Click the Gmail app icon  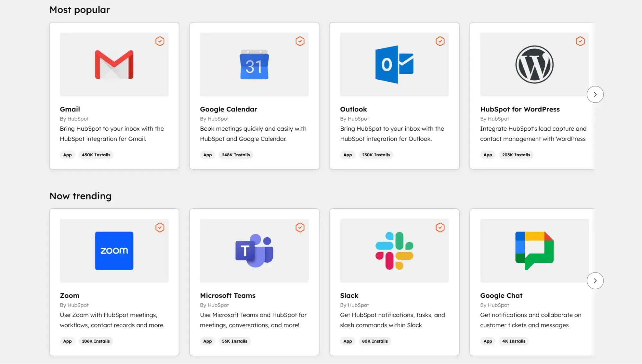click(x=114, y=64)
